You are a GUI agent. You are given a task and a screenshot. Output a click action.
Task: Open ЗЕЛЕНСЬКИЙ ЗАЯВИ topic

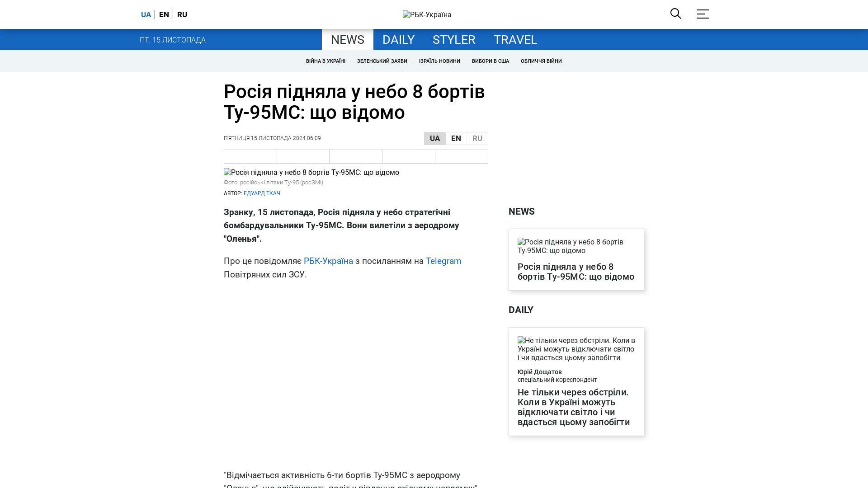[382, 61]
